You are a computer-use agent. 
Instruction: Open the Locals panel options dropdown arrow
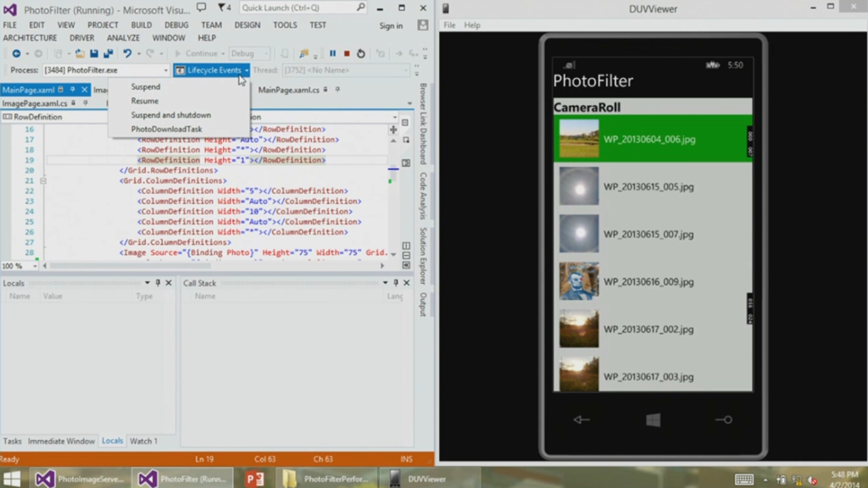click(x=147, y=283)
